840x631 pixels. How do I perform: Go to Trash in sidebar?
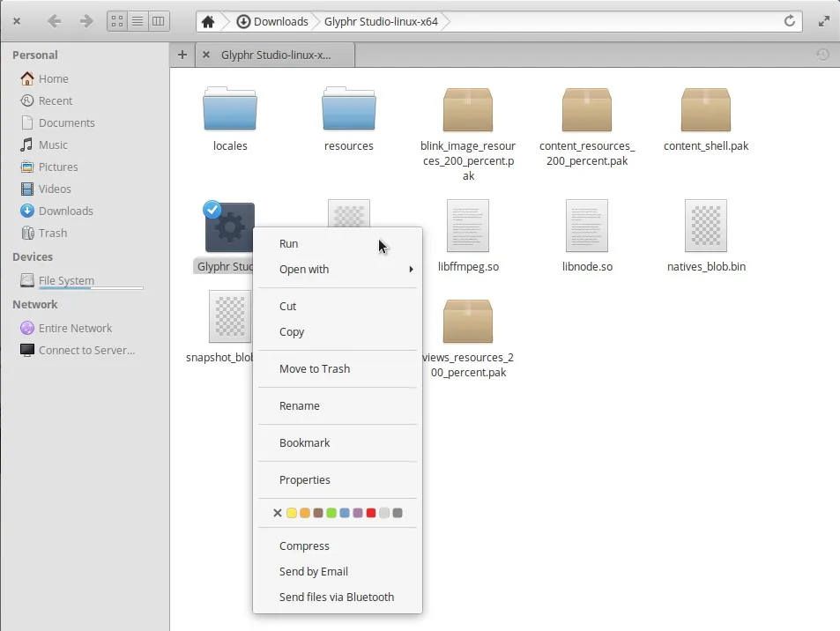click(52, 233)
